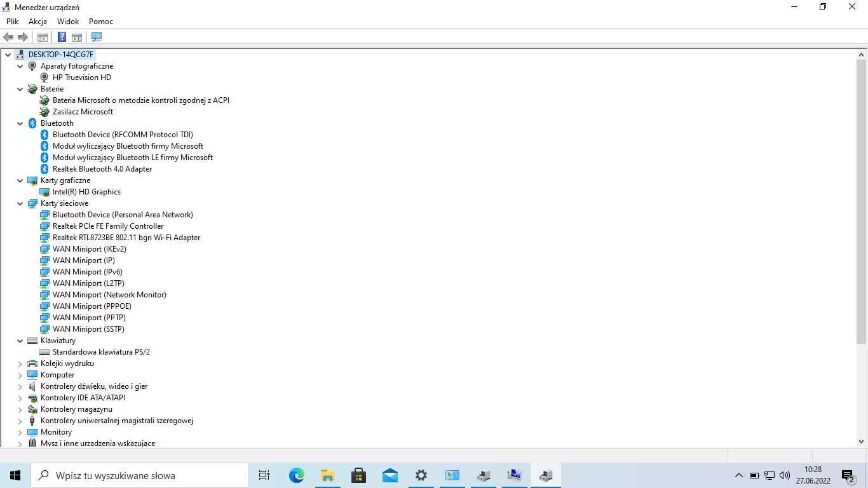Select WAN Miniport (PPPOE)
Image resolution: width=868 pixels, height=488 pixels.
(92, 306)
